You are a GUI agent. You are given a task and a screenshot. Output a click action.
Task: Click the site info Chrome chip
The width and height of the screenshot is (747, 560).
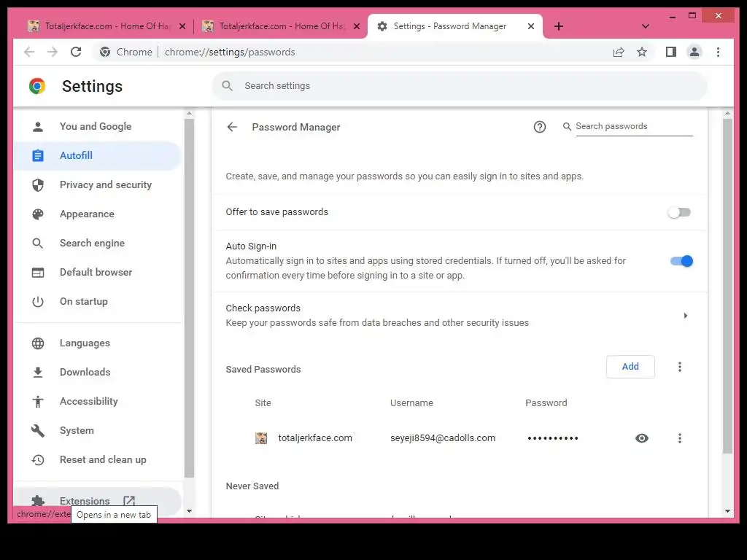[x=126, y=52]
